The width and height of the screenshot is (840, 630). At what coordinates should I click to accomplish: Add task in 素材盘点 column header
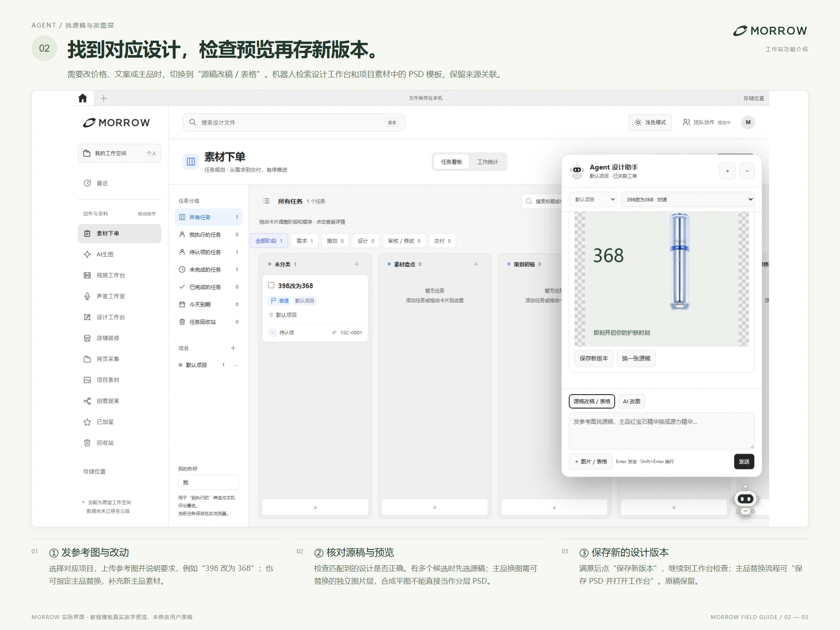(x=476, y=264)
